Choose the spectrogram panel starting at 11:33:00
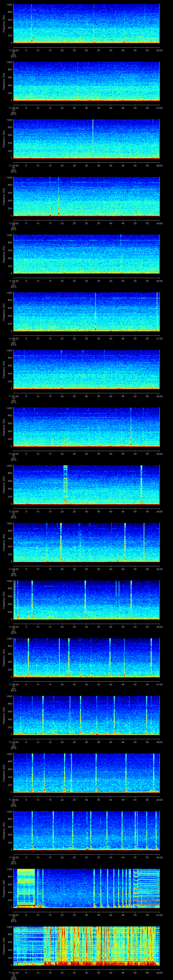Image resolution: width=173 pixels, height=980 pixels. click(87, 485)
